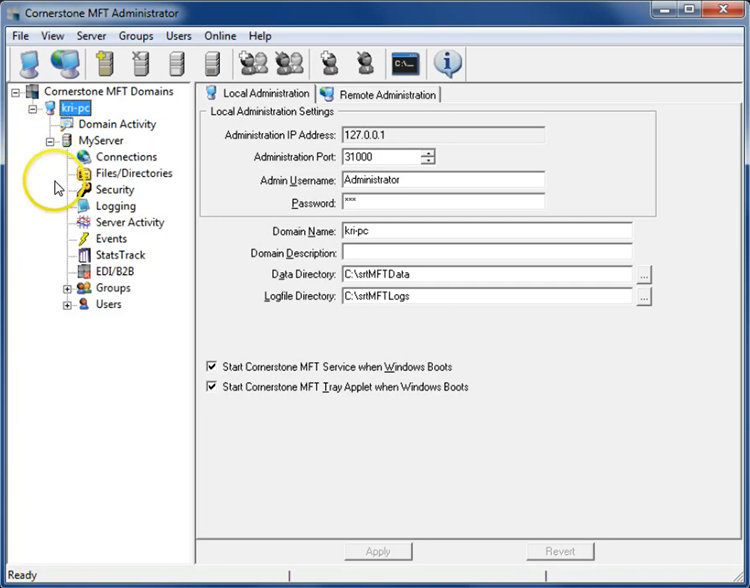Increase the Administration Port with the up arrow
The width and height of the screenshot is (750, 588).
(428, 153)
